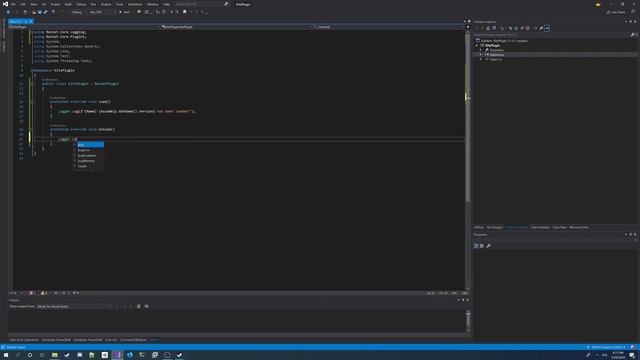Toggle Preview Selected Items in Solution Explorer
The width and height of the screenshot is (640, 360).
tap(547, 28)
